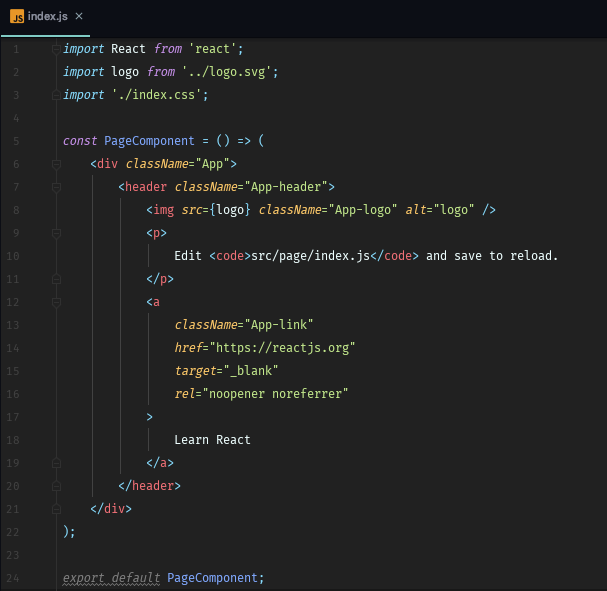Collapse the opening p tag block
Image resolution: width=607 pixels, height=591 pixels.
pyautogui.click(x=55, y=233)
